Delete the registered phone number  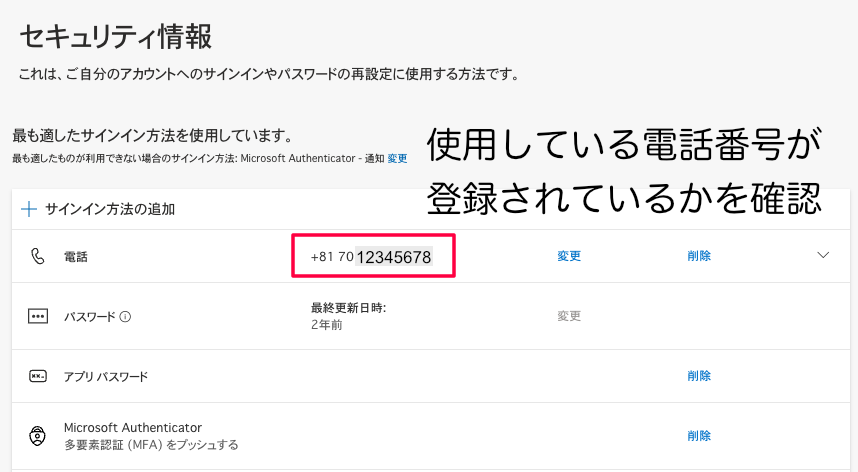[x=699, y=256]
